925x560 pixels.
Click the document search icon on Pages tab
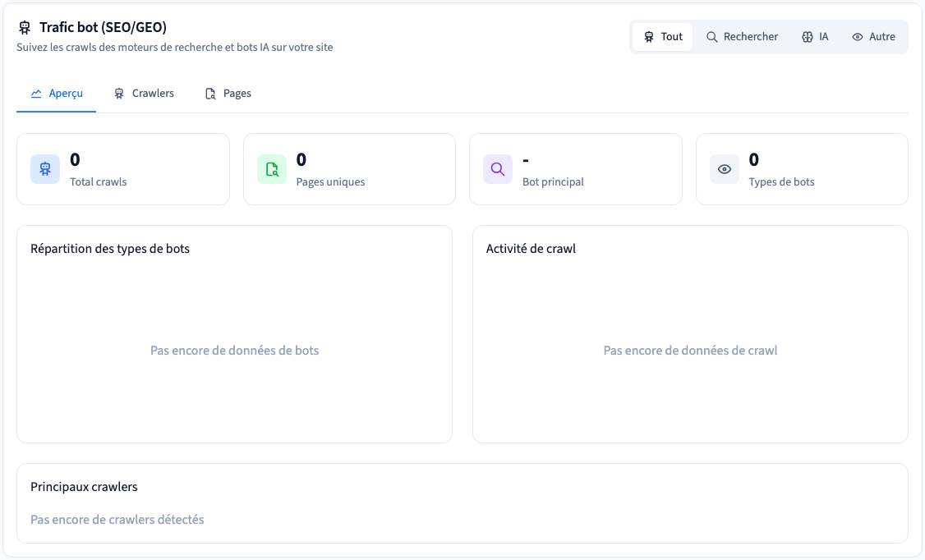210,94
